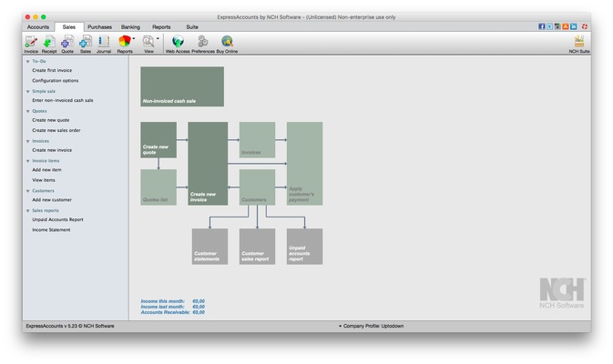Viewport: 613px width, 364px height.
Task: Open the Company Profile selector in status bar
Action: pos(373,325)
